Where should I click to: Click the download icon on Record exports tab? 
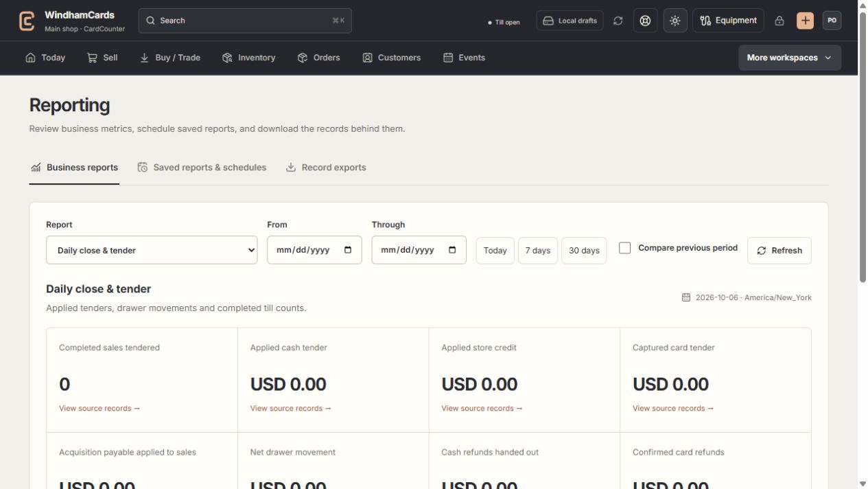click(291, 168)
